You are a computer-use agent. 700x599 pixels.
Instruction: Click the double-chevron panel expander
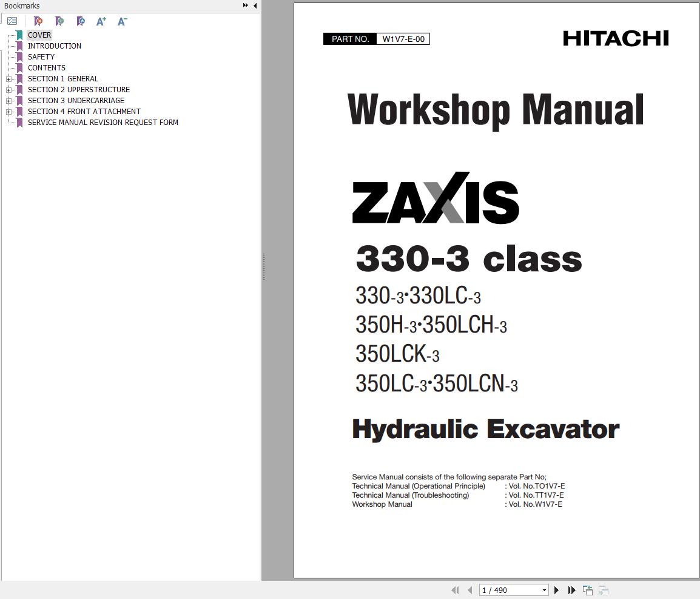coord(244,5)
